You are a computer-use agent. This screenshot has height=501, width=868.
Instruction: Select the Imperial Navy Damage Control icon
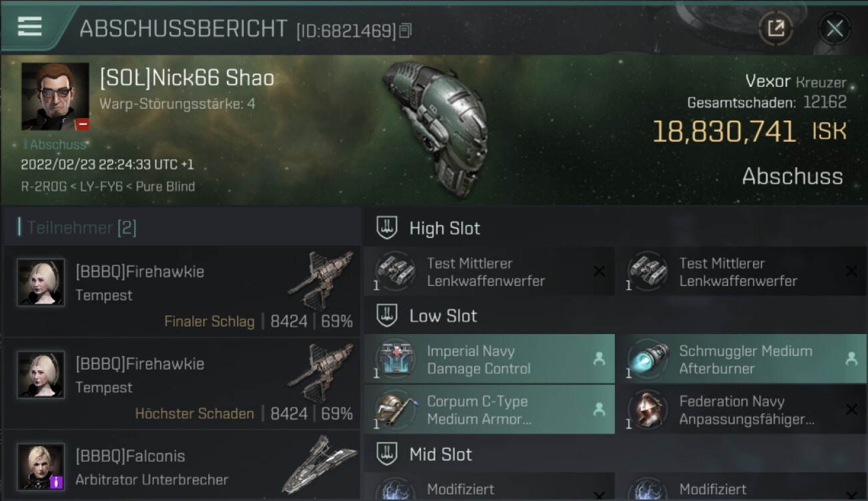[395, 359]
